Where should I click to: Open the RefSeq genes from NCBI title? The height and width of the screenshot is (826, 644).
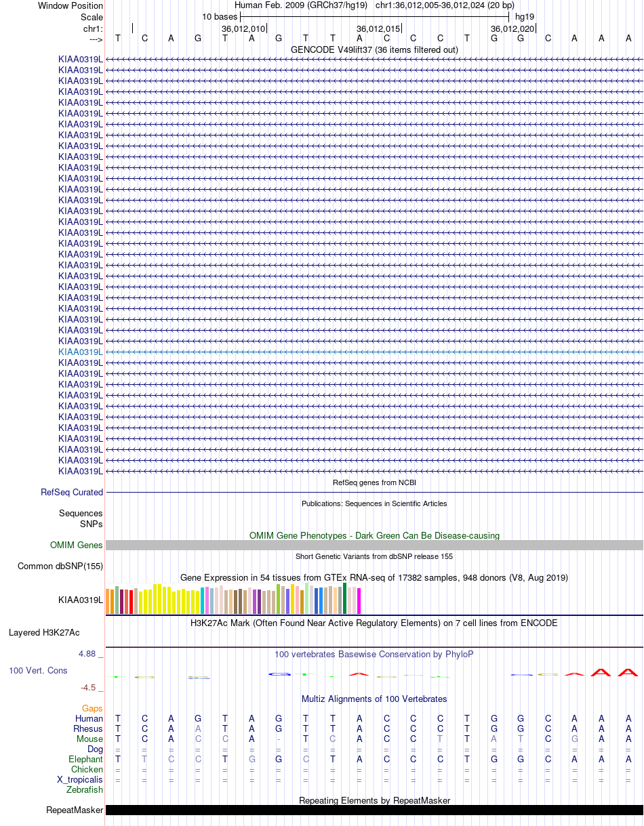coord(374,482)
